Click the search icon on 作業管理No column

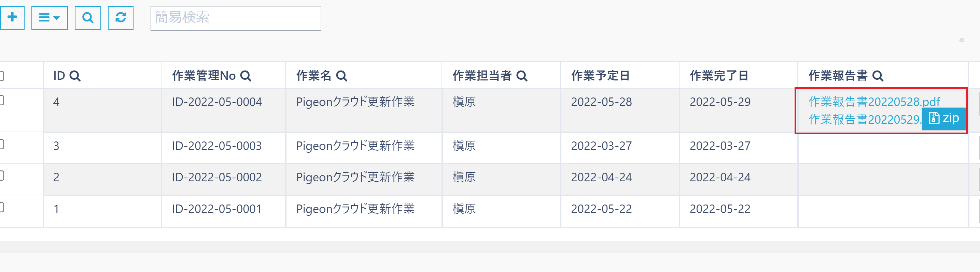(x=247, y=76)
